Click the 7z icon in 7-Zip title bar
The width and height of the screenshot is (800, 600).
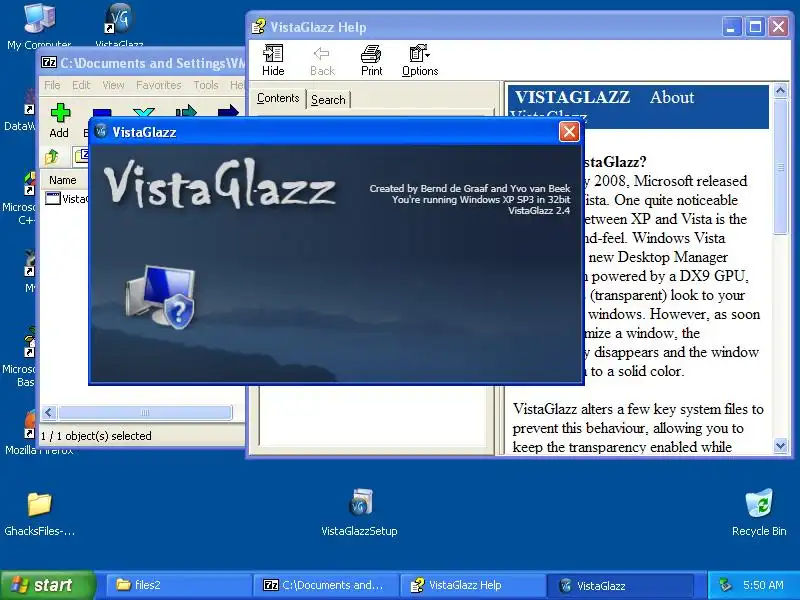click(49, 63)
